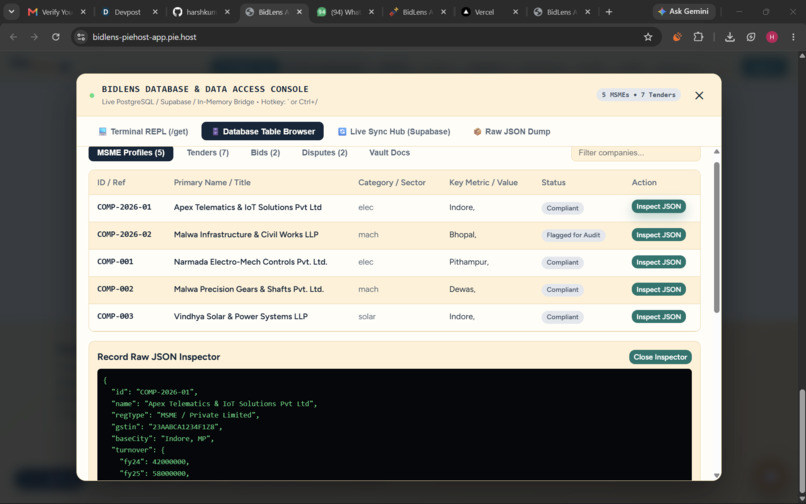Open the Chrome three-dot menu
This screenshot has height=504, width=806.
(793, 37)
